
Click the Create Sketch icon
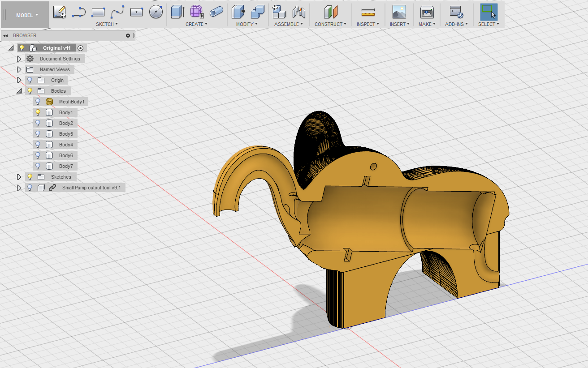click(60, 12)
